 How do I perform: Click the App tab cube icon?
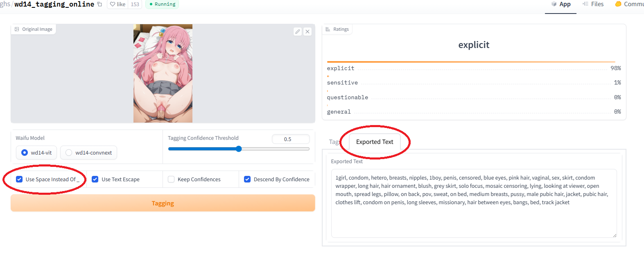point(554,4)
